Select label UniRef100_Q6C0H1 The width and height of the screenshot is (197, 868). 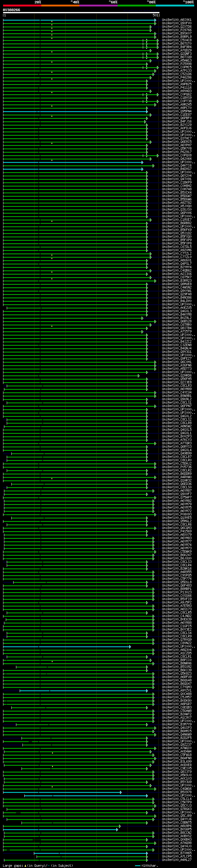176,362
